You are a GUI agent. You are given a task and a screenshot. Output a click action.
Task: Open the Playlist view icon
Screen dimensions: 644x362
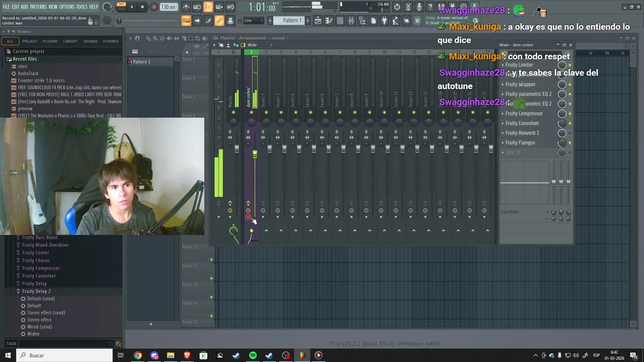(x=318, y=21)
